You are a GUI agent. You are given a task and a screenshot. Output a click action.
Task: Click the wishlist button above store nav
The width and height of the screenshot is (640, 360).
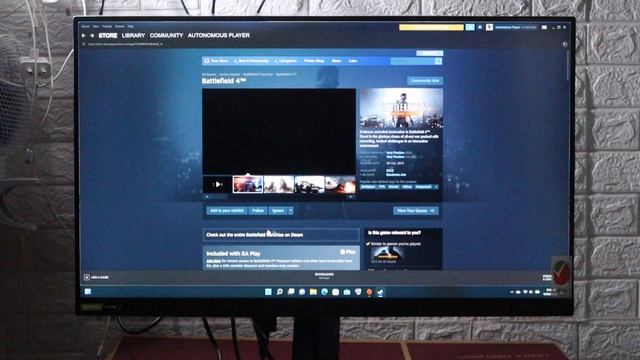click(x=429, y=53)
